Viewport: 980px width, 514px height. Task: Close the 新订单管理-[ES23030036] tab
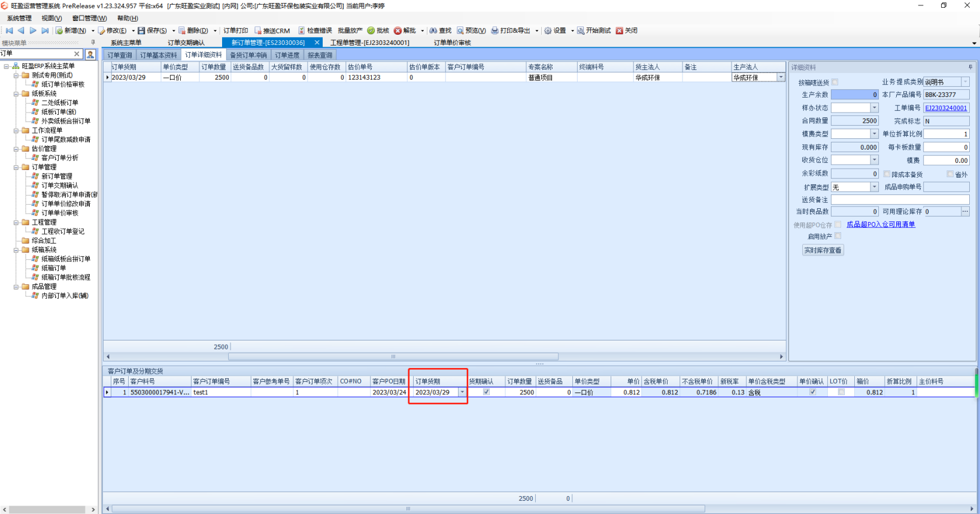[x=317, y=42]
